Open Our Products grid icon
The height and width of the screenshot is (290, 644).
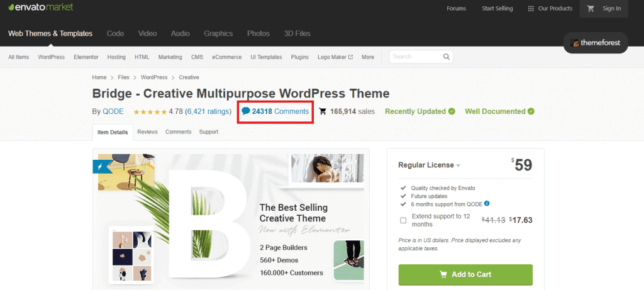[x=531, y=9]
